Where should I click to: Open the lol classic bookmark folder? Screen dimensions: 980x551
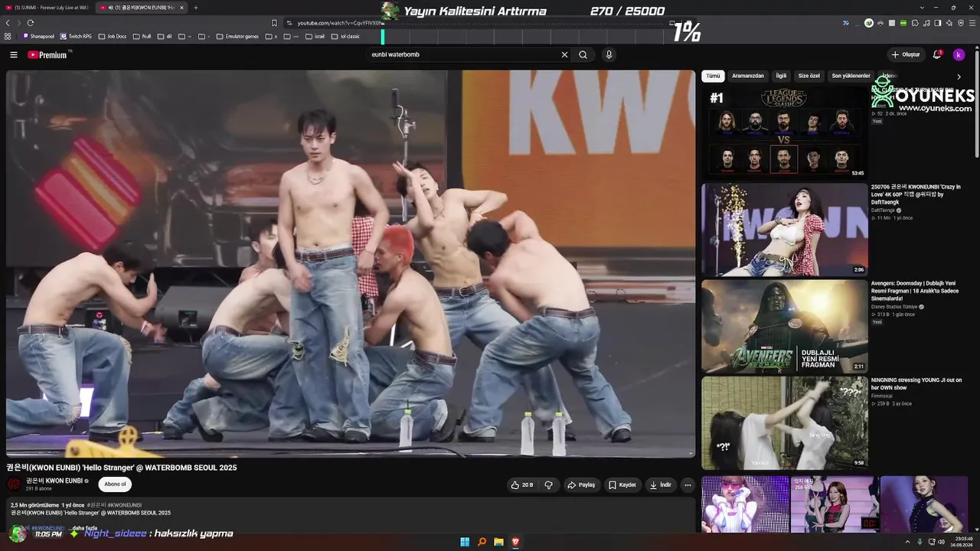[345, 36]
